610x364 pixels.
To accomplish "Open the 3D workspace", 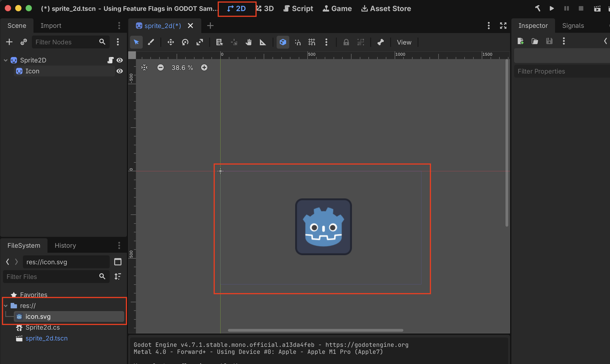I will click(x=265, y=9).
